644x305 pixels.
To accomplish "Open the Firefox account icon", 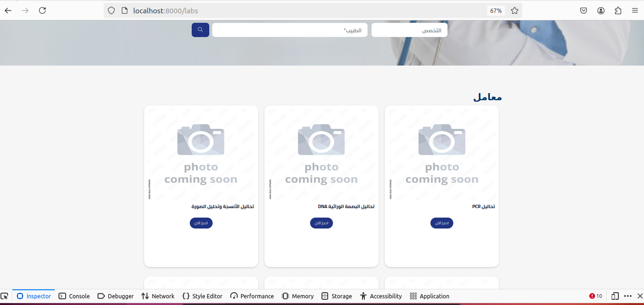I will (x=601, y=10).
